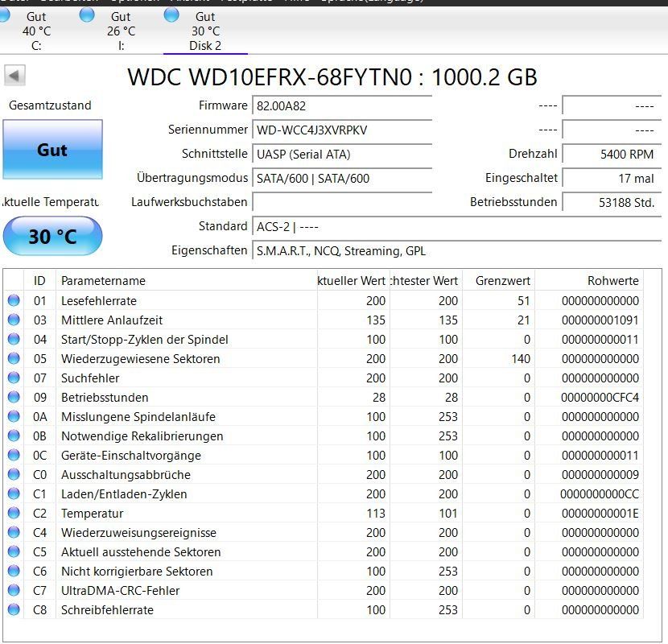Click the blue status orb of Disk 2
Image resolution: width=668 pixels, height=644 pixels.
(171, 15)
